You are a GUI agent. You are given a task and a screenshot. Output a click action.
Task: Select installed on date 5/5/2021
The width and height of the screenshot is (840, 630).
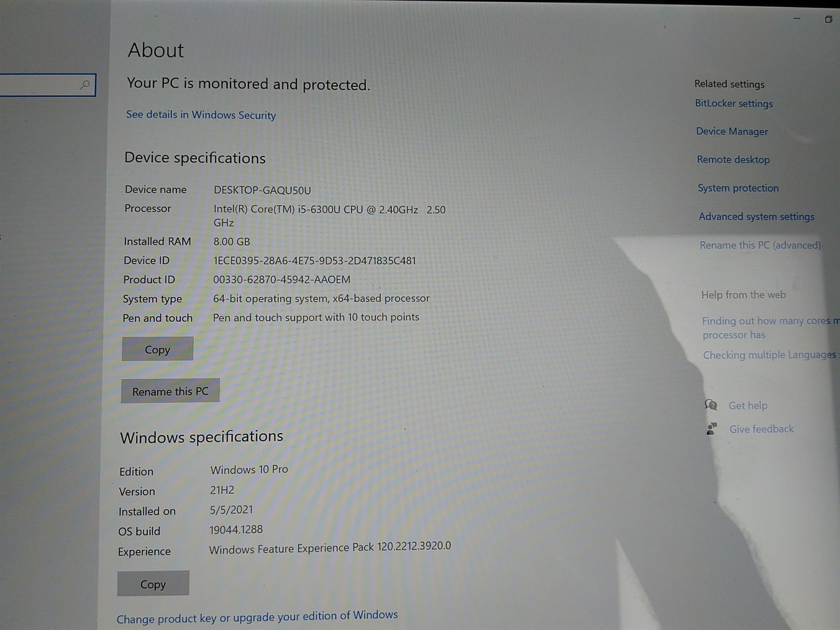click(x=231, y=510)
